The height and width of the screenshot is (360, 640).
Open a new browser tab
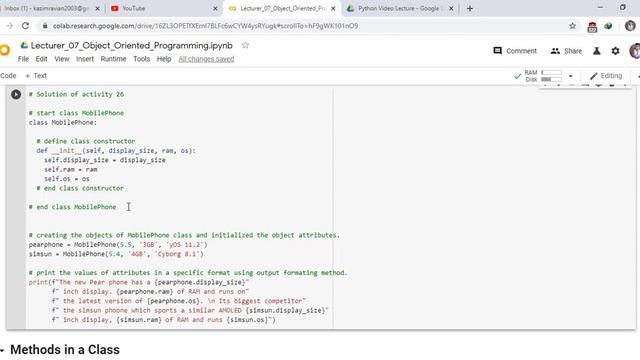point(470,8)
